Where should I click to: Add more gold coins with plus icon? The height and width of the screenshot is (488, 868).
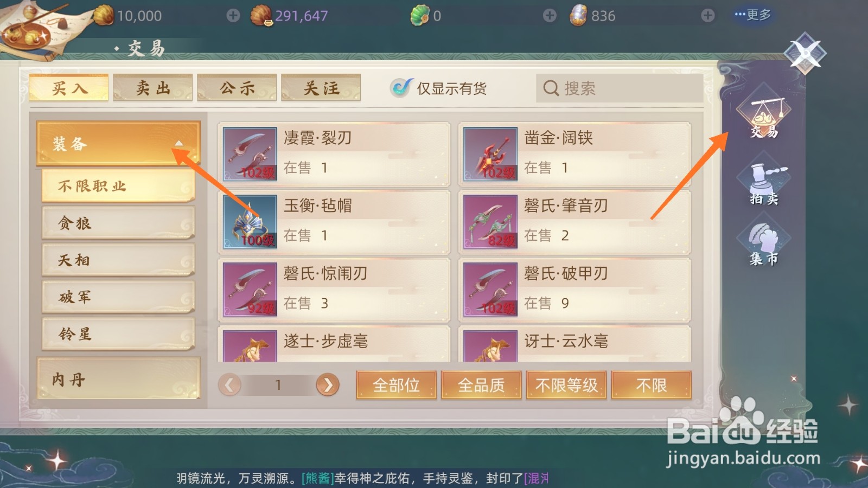click(233, 16)
